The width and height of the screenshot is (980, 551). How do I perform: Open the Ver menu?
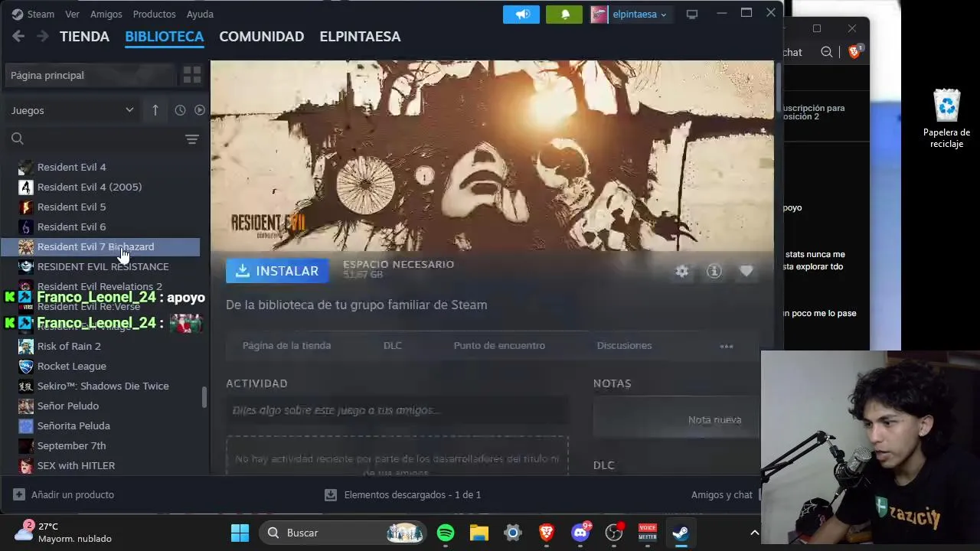click(72, 14)
